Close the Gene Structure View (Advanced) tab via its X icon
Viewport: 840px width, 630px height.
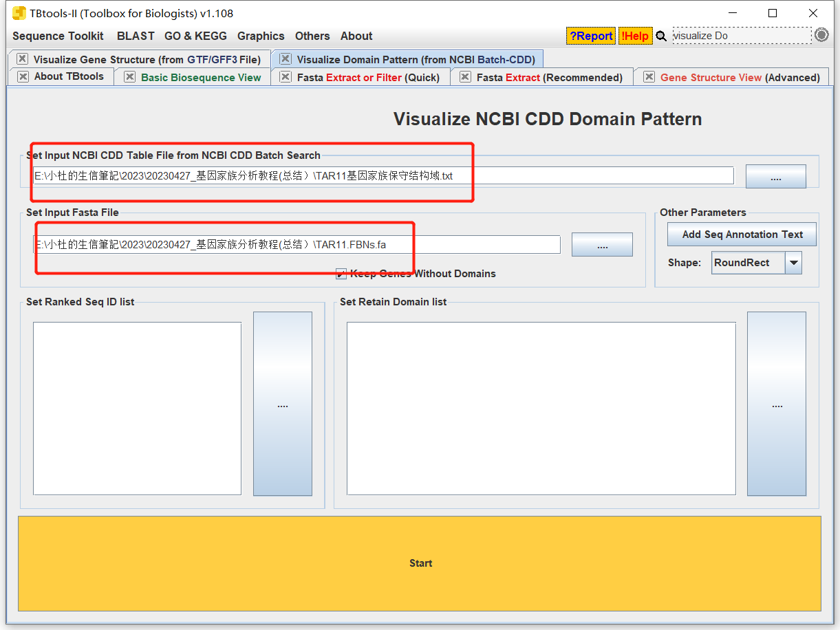[649, 77]
